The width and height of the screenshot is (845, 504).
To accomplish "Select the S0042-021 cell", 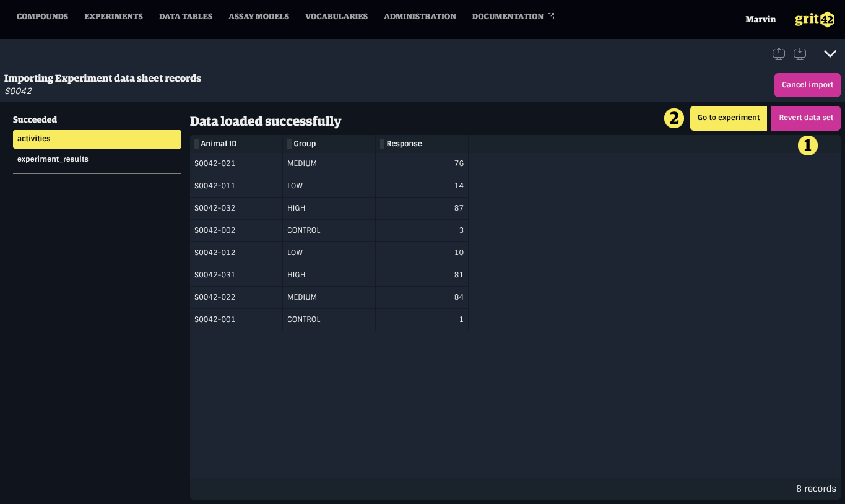I will click(236, 163).
